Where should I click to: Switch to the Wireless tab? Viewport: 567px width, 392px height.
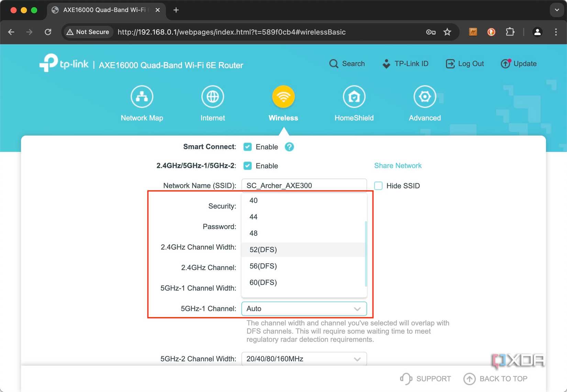283,103
